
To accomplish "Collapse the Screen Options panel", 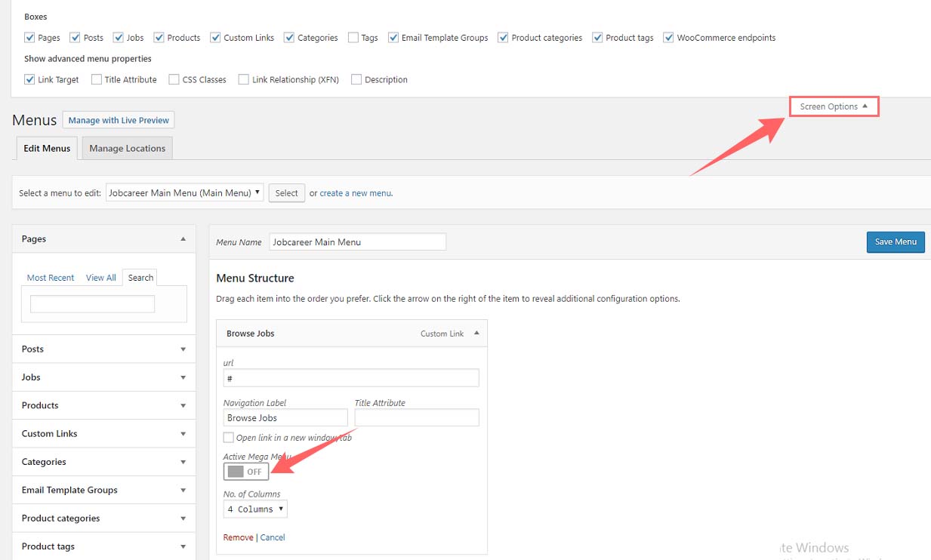I will tap(834, 106).
